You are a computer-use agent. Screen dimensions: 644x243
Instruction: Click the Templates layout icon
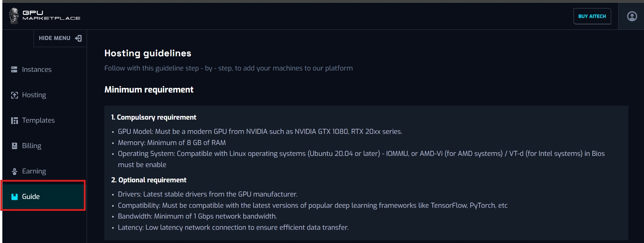click(x=14, y=121)
